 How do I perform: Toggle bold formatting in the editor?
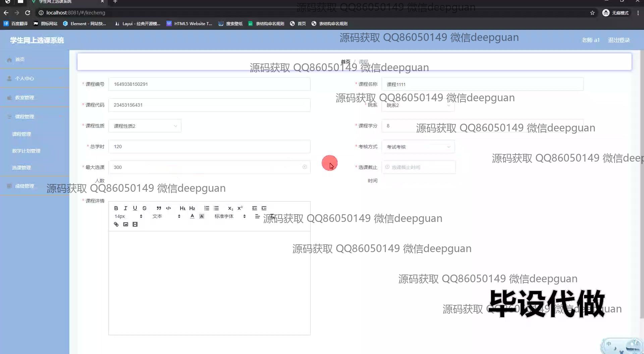[x=116, y=208]
